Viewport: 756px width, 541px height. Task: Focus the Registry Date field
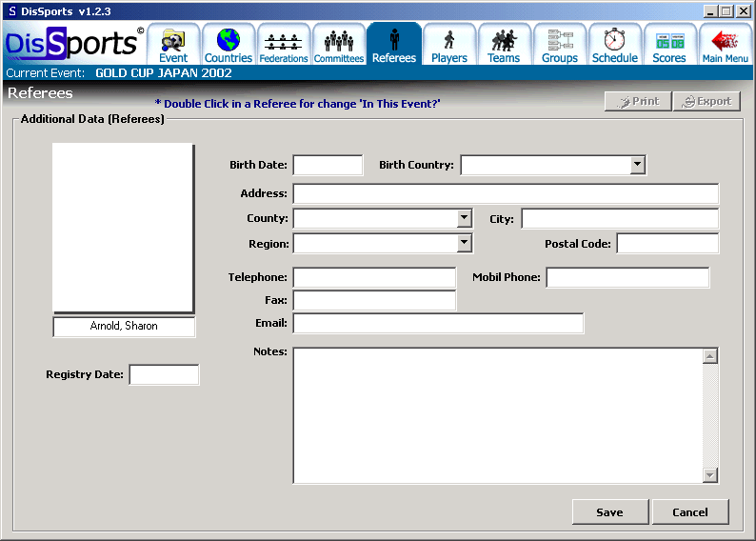pyautogui.click(x=164, y=374)
